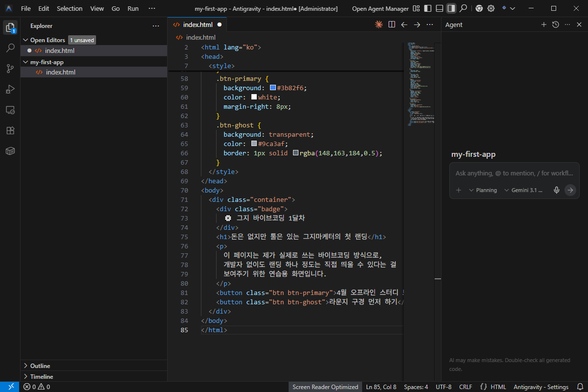Split the editor to the right
Image resolution: width=588 pixels, height=392 pixels.
(392, 24)
